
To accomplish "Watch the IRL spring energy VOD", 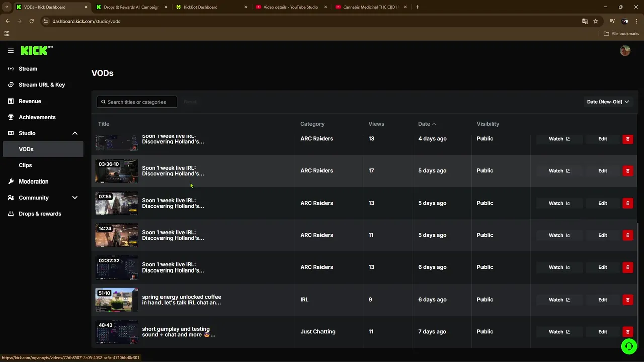I will pos(559,300).
